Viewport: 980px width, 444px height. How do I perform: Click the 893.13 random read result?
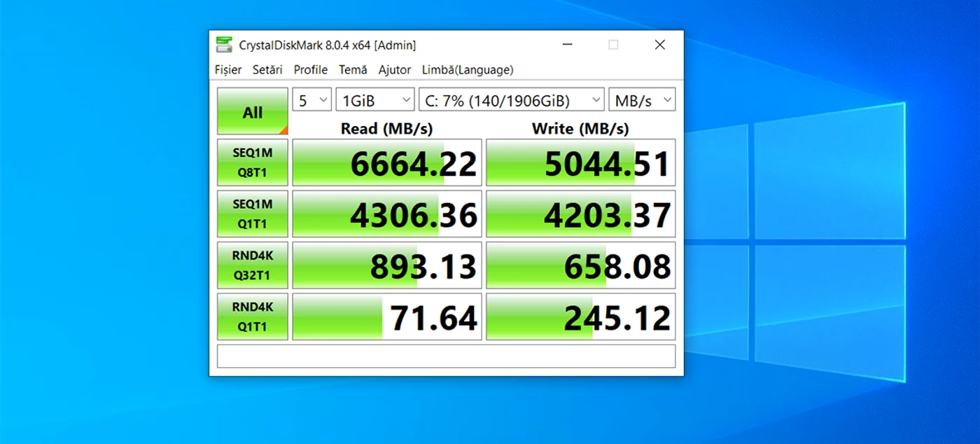387,265
